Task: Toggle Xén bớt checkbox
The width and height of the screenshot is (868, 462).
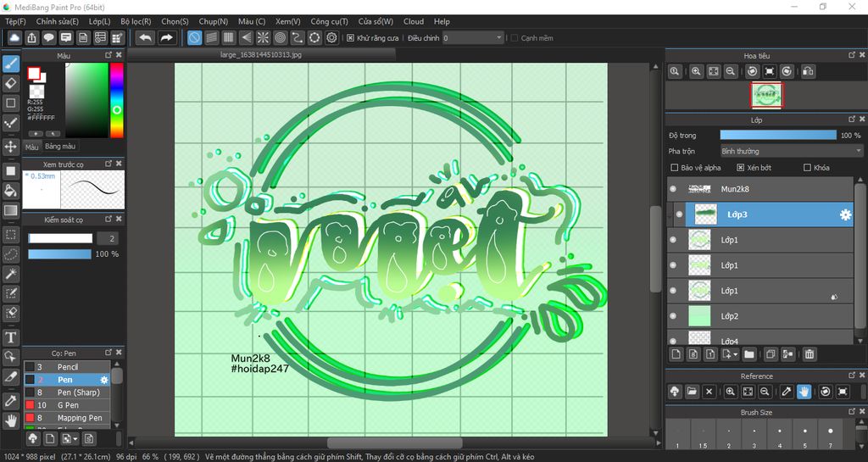Action: 741,168
